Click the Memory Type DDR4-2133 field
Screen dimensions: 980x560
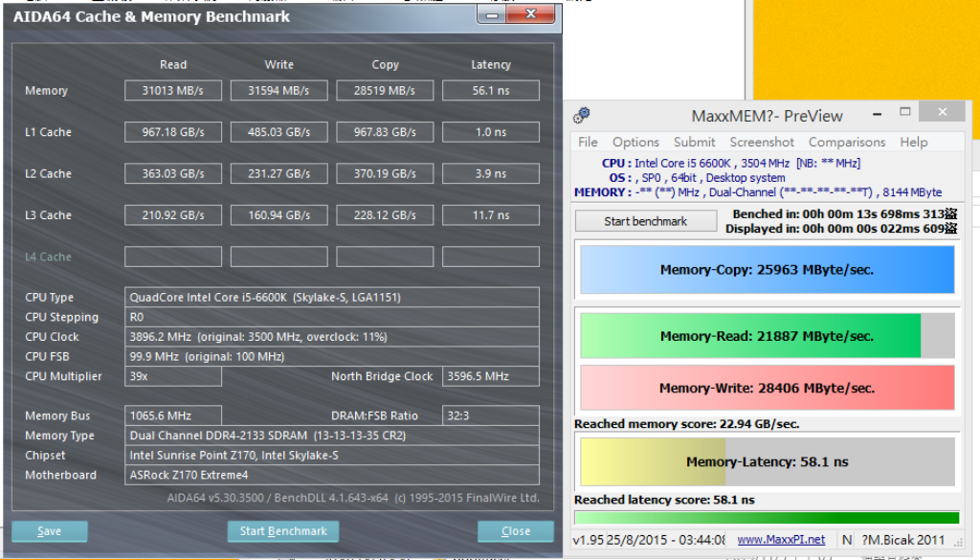coord(332,436)
